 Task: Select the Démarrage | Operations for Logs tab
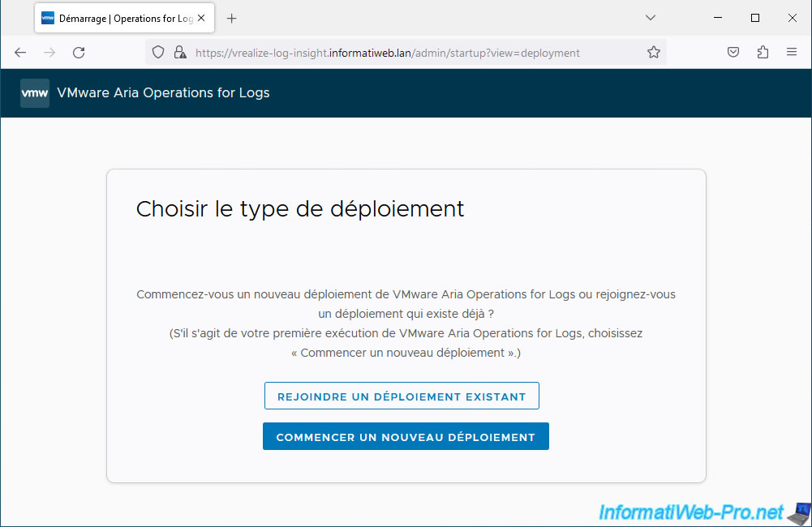[124, 18]
